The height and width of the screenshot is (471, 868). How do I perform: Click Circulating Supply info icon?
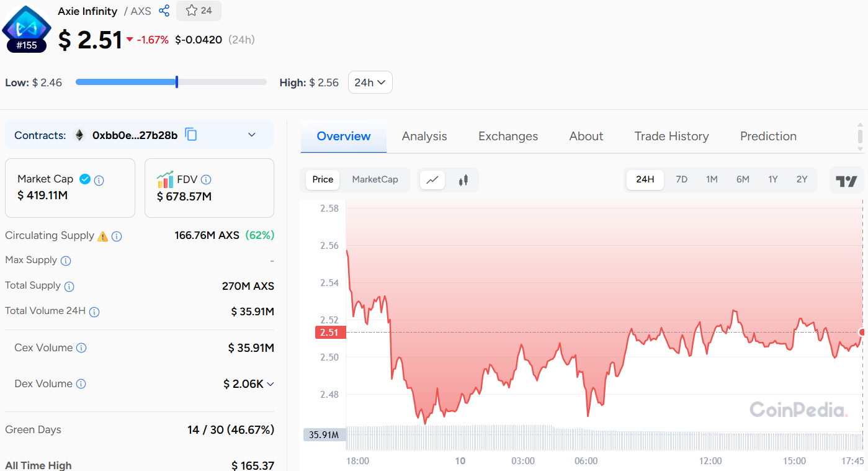click(117, 236)
